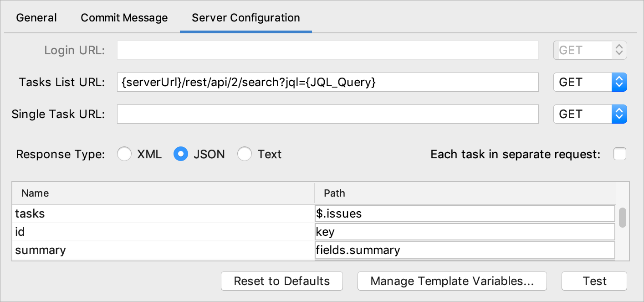Open the GET method dropdown for Tasks List URL

click(x=590, y=82)
